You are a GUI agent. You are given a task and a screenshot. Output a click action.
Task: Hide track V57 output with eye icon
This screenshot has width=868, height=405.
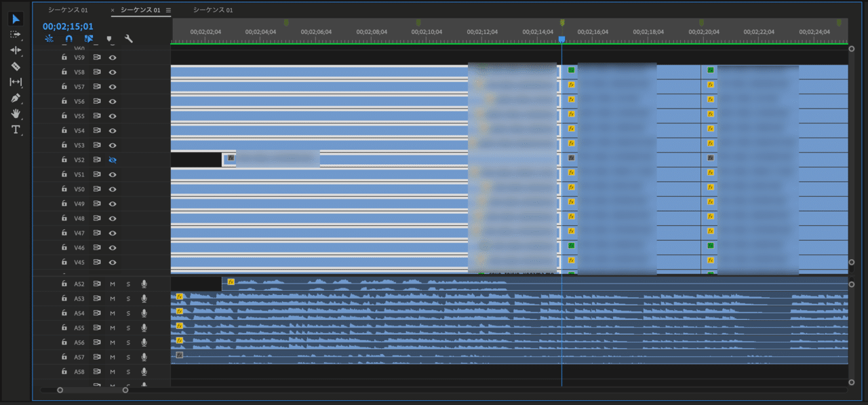point(113,87)
